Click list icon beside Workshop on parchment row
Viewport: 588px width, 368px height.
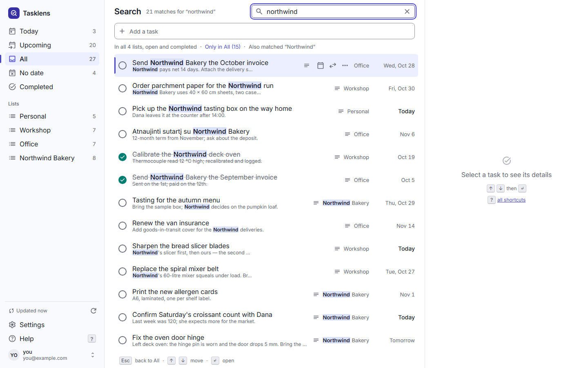pos(337,88)
